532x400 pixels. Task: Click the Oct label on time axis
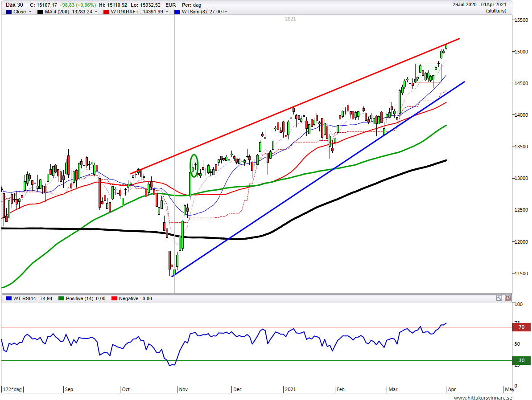(126, 389)
